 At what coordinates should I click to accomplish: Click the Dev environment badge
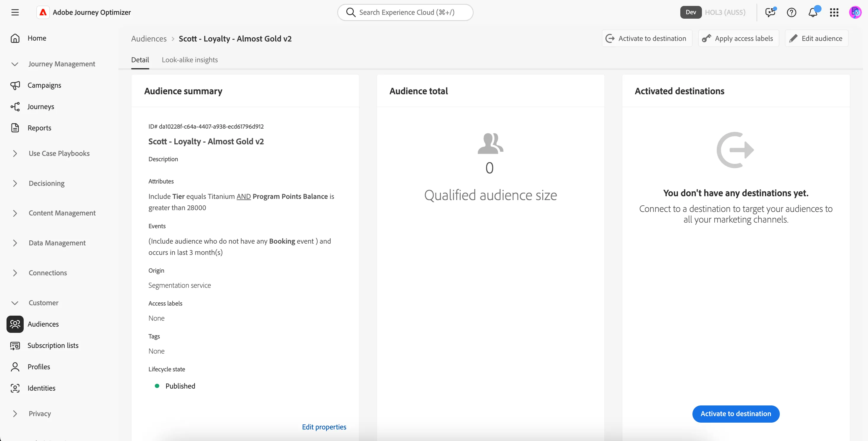pos(690,12)
